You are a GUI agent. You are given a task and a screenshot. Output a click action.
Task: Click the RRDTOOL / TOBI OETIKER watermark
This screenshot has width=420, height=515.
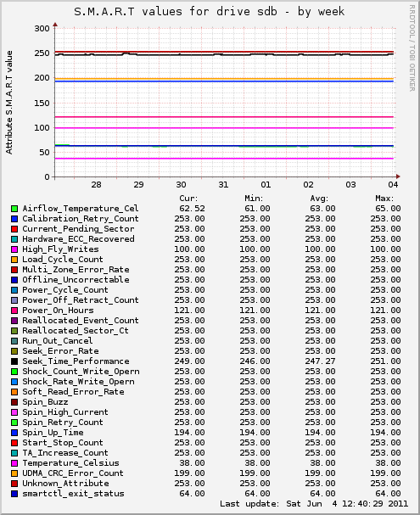412,48
